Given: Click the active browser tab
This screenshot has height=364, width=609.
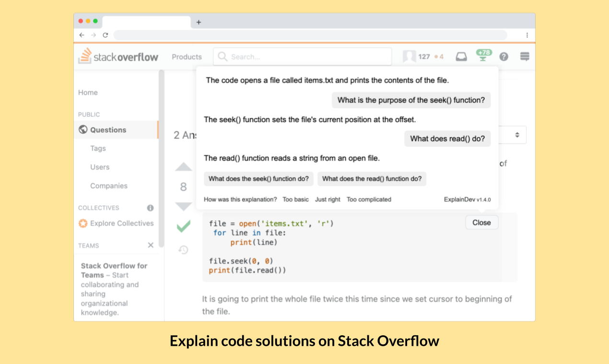Looking at the screenshot, I should click(x=146, y=22).
